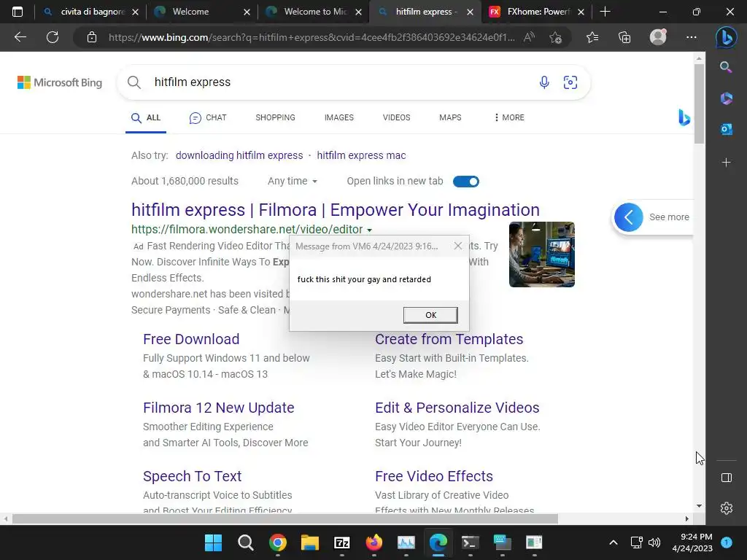Open 7-Zip from the taskbar
Viewport: 747px width, 560px height.
point(341,542)
